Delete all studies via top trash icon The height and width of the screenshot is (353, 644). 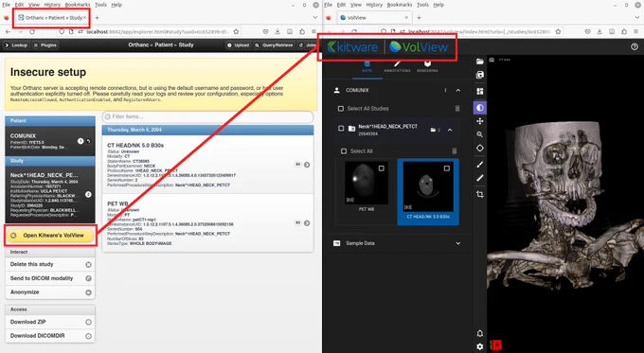(457, 109)
